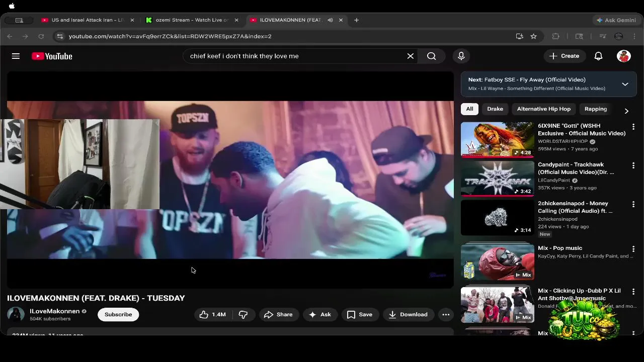The height and width of the screenshot is (362, 644).
Task: Switch to the US and Israel Attack Iran tab
Action: [88, 20]
